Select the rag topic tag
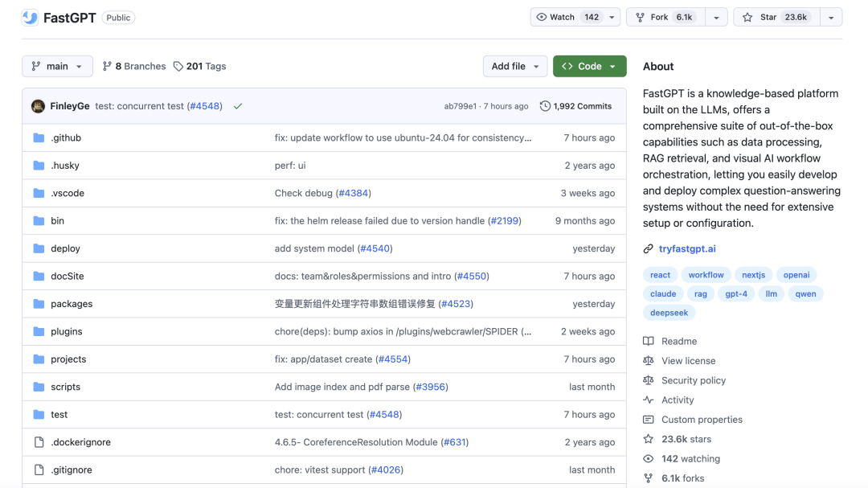The image size is (868, 488). (x=700, y=293)
